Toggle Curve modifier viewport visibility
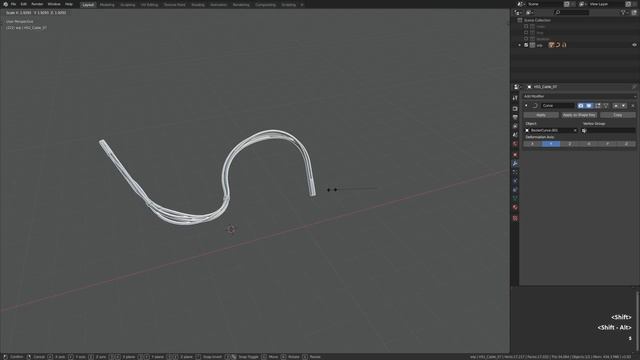 click(589, 106)
